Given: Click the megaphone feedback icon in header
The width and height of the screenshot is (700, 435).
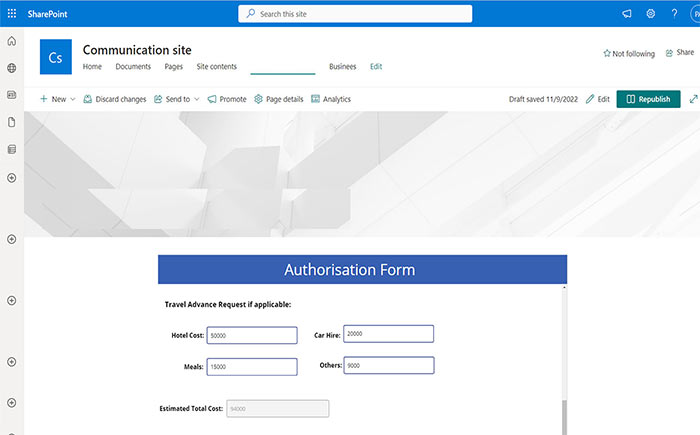Looking at the screenshot, I should pyautogui.click(x=627, y=13).
